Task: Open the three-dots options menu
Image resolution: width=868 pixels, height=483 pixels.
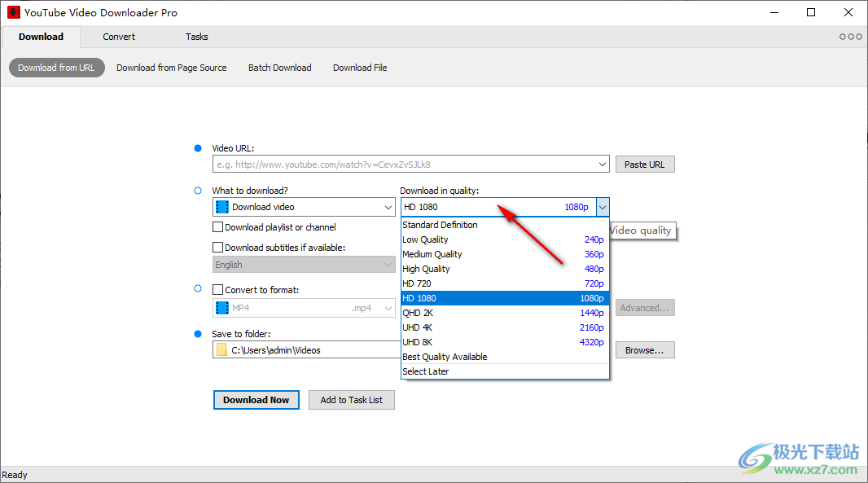Action: (x=850, y=37)
